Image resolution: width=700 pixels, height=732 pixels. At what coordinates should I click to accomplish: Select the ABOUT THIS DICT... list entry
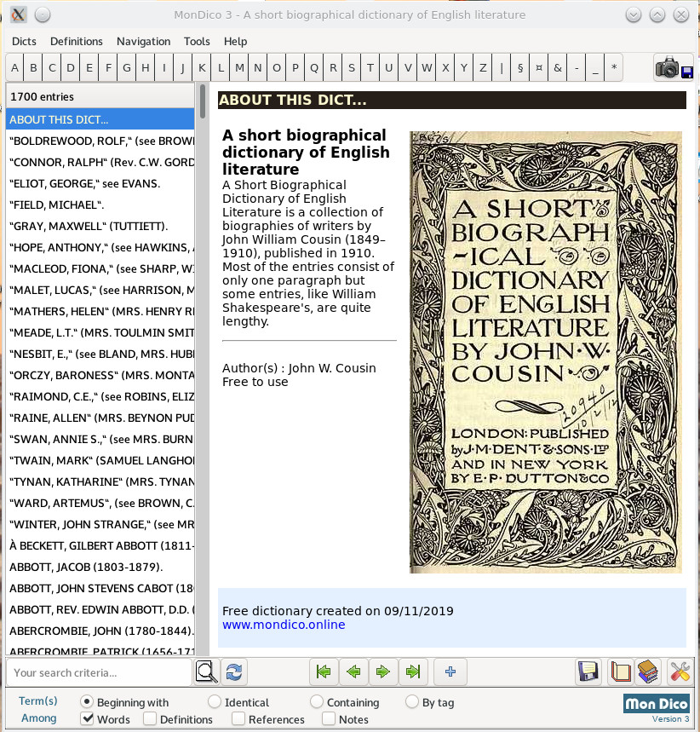pos(100,119)
